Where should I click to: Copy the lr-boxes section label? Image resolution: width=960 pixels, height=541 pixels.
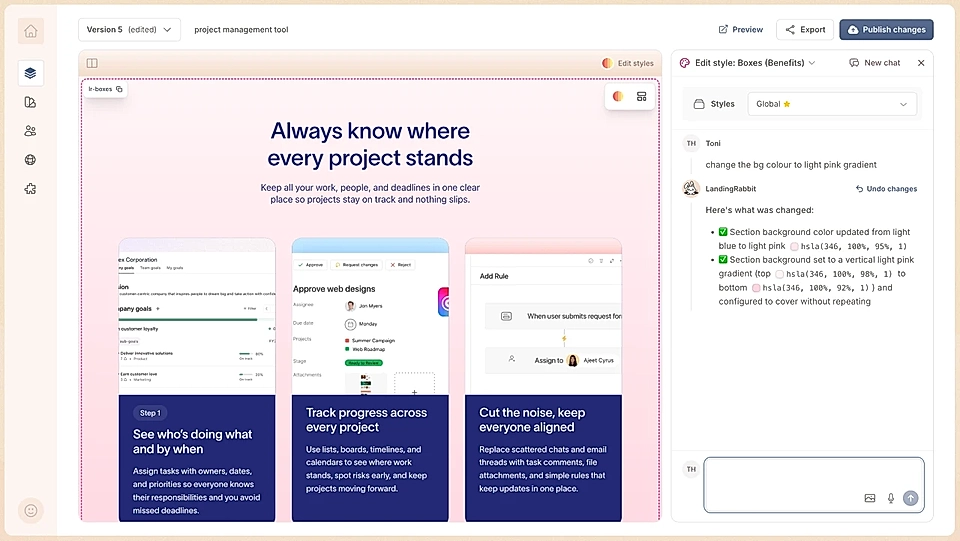119,89
